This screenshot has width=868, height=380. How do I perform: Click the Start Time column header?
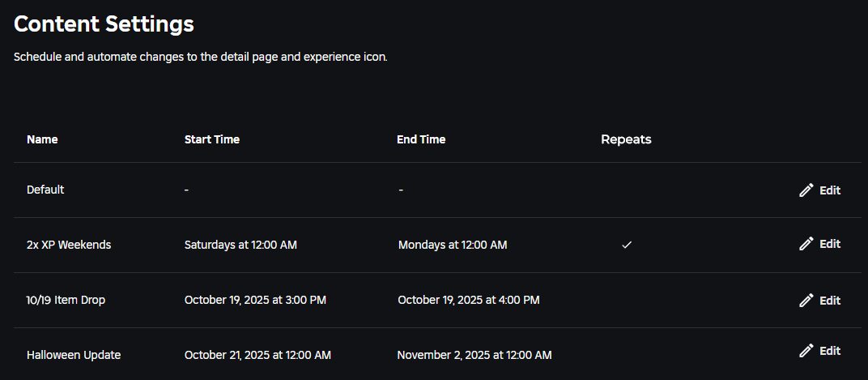[x=212, y=139]
